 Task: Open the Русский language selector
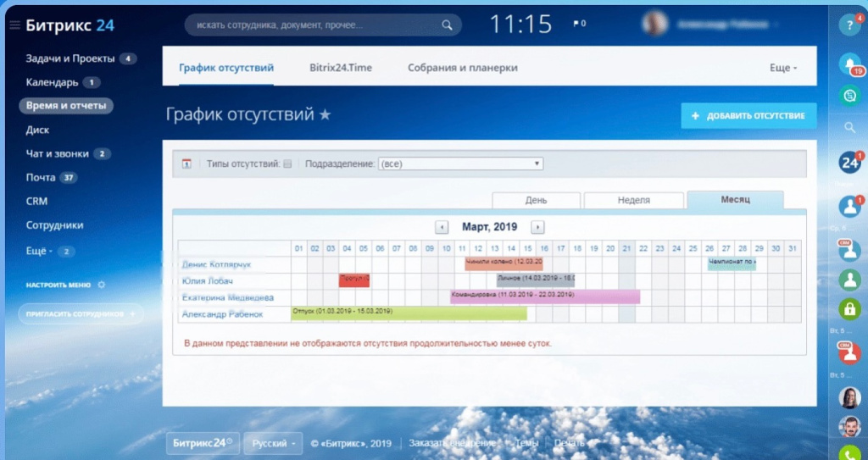(276, 443)
